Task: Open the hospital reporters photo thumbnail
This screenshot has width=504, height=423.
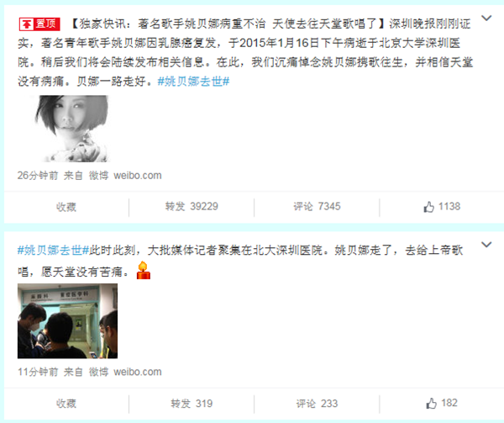Action: click(67, 321)
